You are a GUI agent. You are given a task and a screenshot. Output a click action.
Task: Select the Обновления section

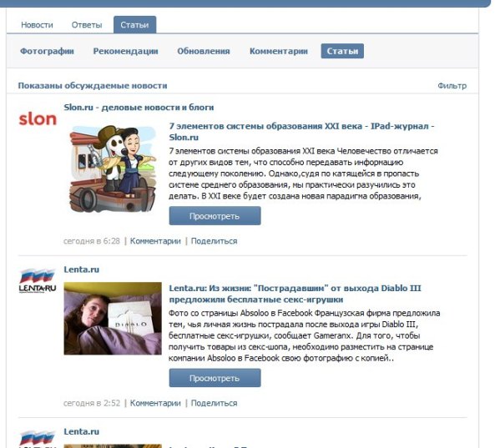coord(204,51)
